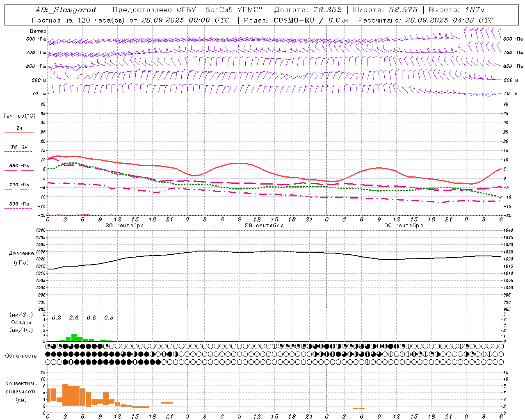This screenshot has height=420, width=525.
Task: Click the "Модель COSMO-RU / 6.6км" label
Action: (x=295, y=20)
